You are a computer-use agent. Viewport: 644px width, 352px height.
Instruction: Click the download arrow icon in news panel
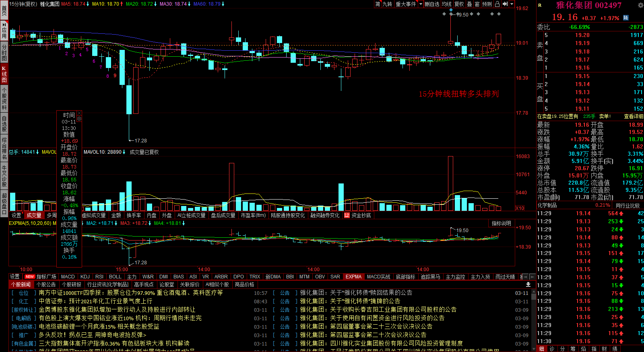[x=528, y=284]
